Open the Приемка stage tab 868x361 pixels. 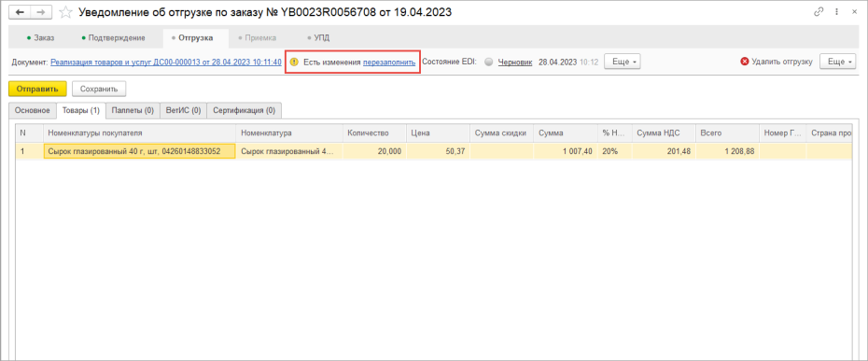pyautogui.click(x=257, y=37)
